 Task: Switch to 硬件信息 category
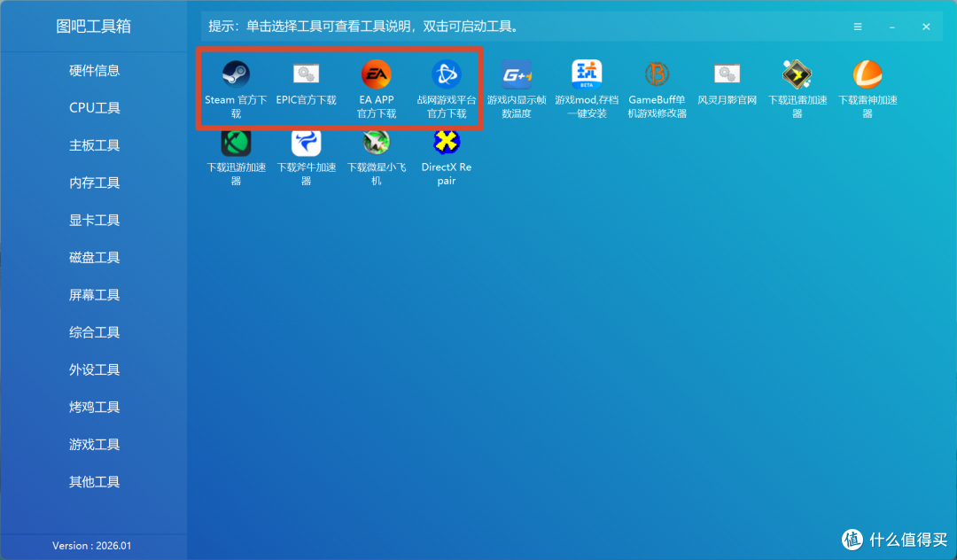click(94, 71)
